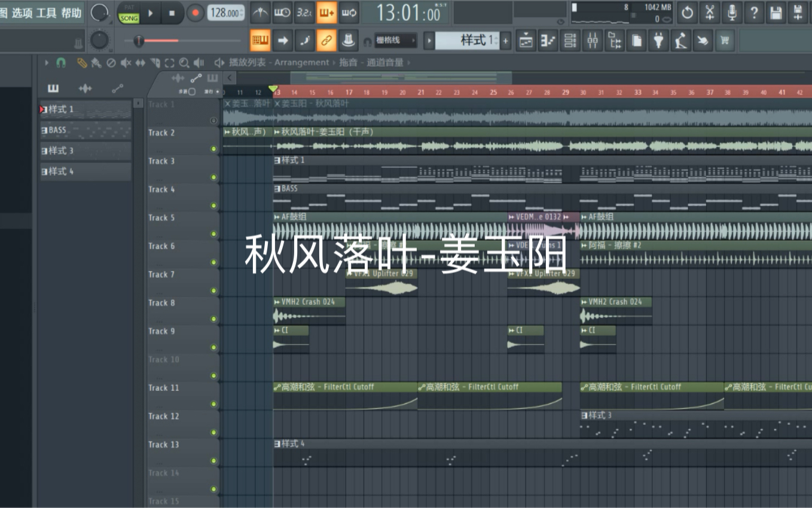Select the zoom tool in playlist toolbar
Image resolution: width=812 pixels, height=508 pixels.
click(x=184, y=62)
